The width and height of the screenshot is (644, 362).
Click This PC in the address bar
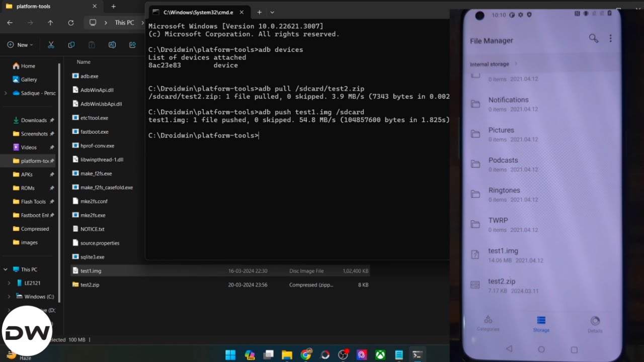124,23
